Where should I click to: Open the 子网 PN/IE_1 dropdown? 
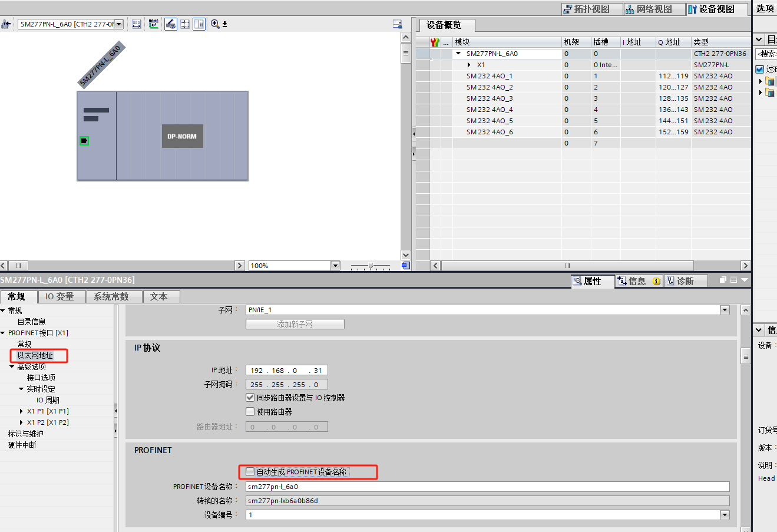(x=725, y=310)
